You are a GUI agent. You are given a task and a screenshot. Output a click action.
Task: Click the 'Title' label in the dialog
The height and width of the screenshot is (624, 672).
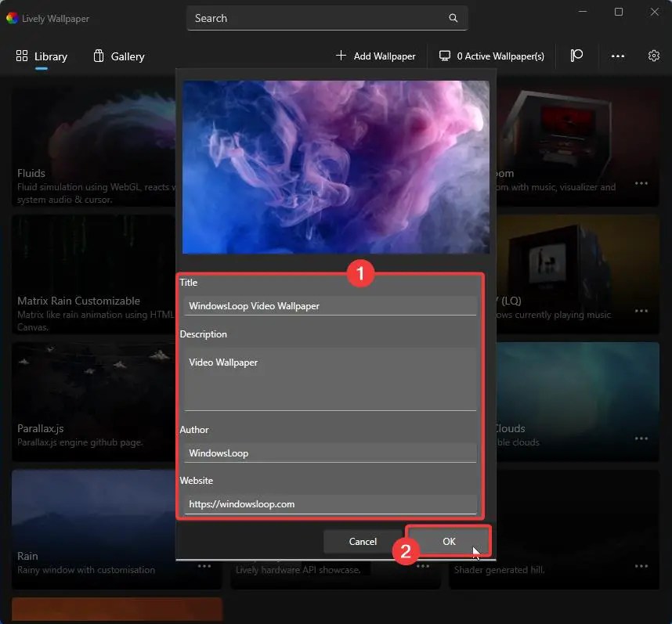tap(189, 283)
